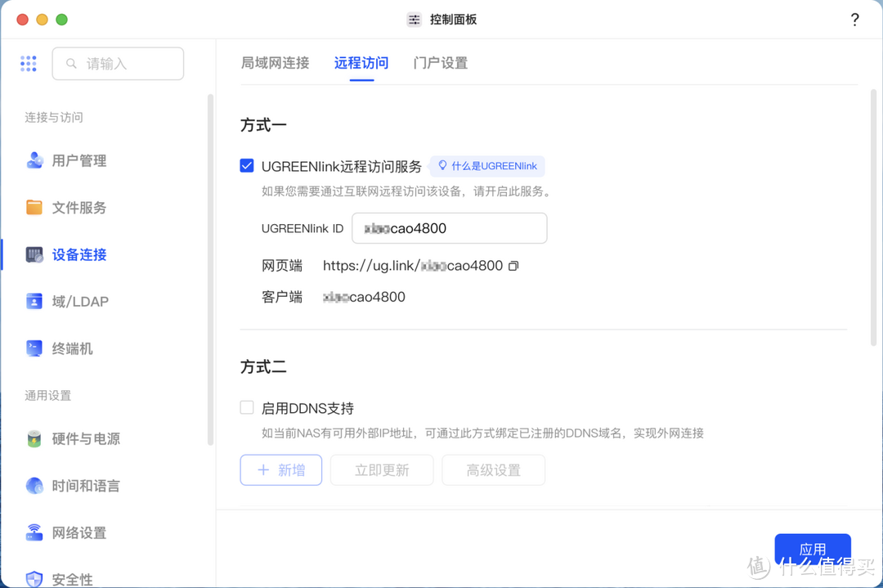Click the 如果您需要通过互联网远程访问 description text

pyautogui.click(x=406, y=191)
